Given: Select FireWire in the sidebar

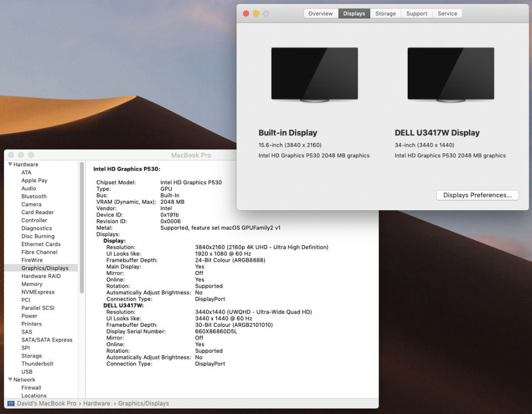Looking at the screenshot, I should 32,260.
